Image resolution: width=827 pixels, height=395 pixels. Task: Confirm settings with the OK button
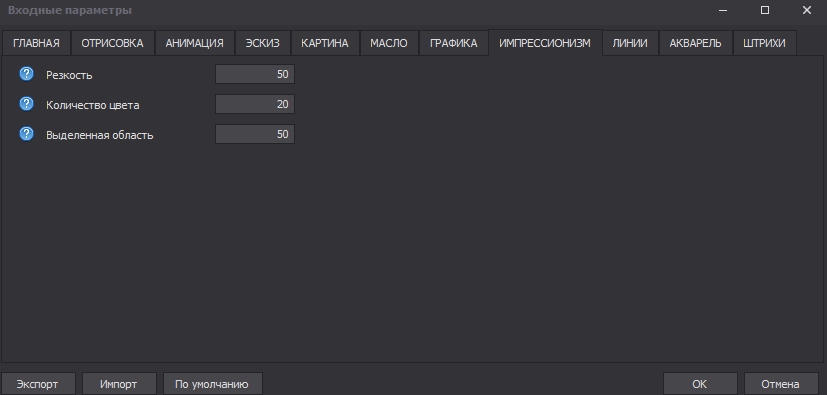click(x=700, y=384)
